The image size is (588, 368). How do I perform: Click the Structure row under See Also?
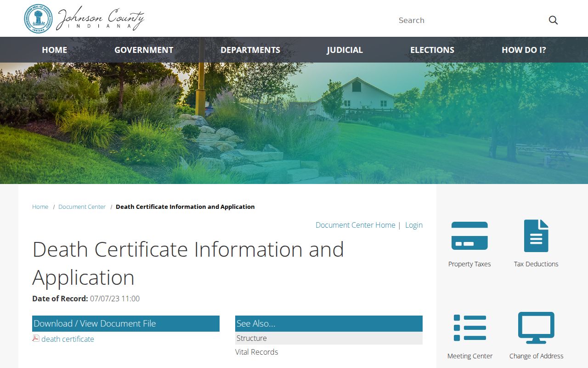(329, 338)
